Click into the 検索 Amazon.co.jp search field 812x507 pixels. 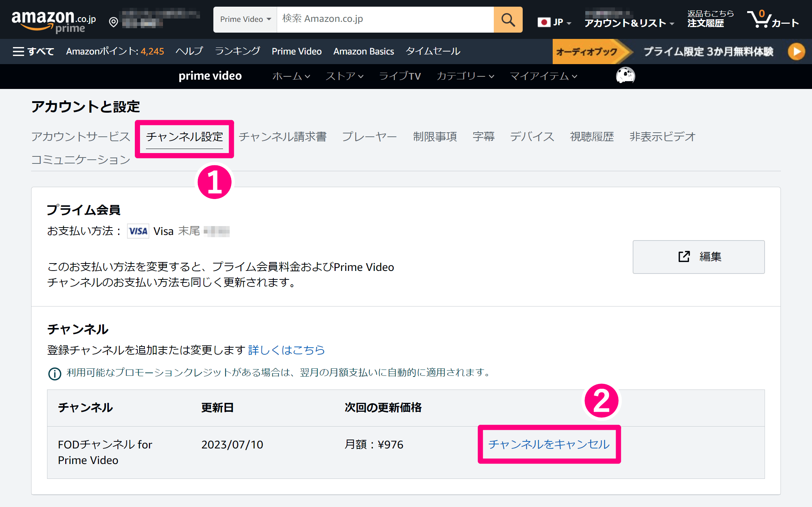tap(385, 19)
